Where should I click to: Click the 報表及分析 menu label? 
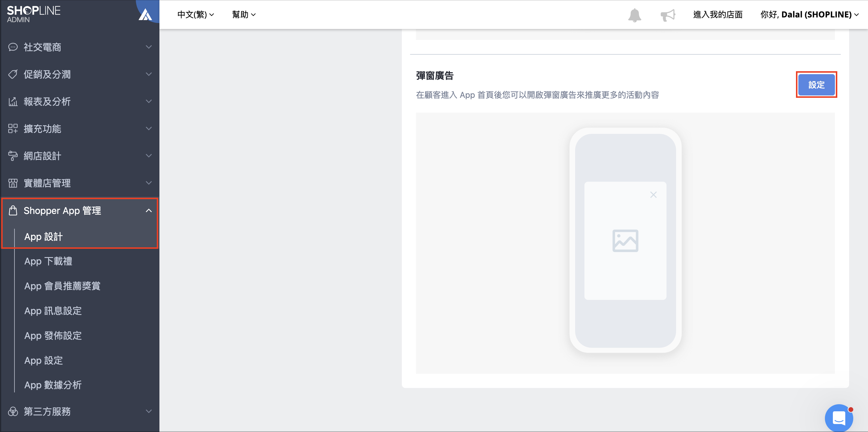click(x=47, y=101)
